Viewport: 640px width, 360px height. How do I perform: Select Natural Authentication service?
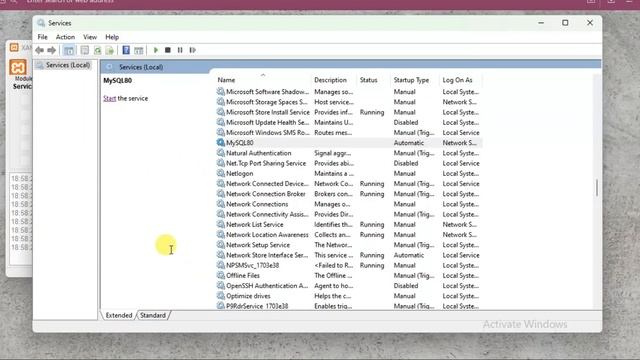(x=349, y=153)
